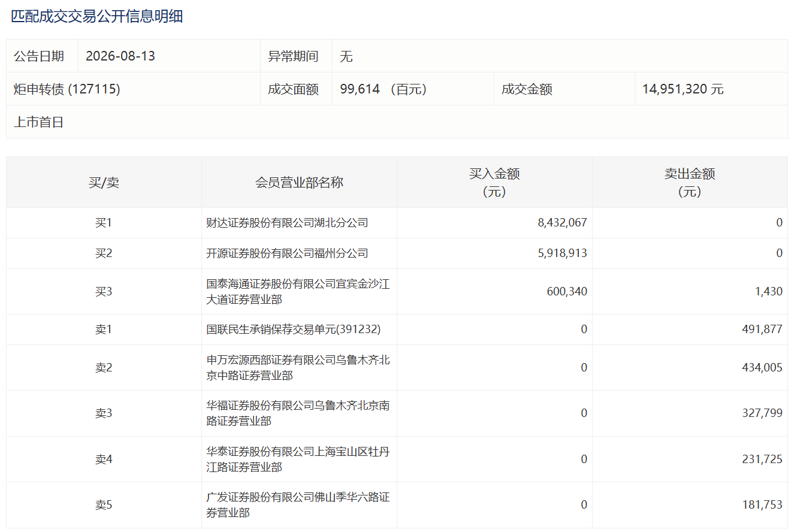791x532 pixels.
Task: Select the amount 14,951,320 元
Action: click(683, 89)
